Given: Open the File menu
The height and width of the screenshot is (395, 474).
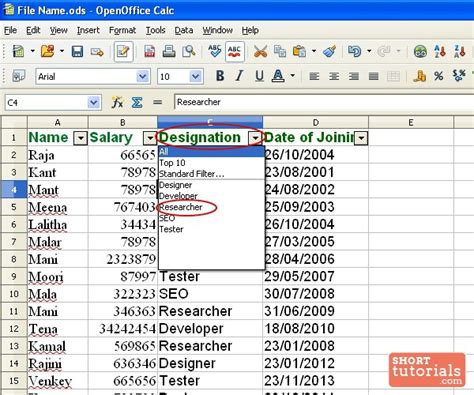Looking at the screenshot, I should [x=10, y=30].
